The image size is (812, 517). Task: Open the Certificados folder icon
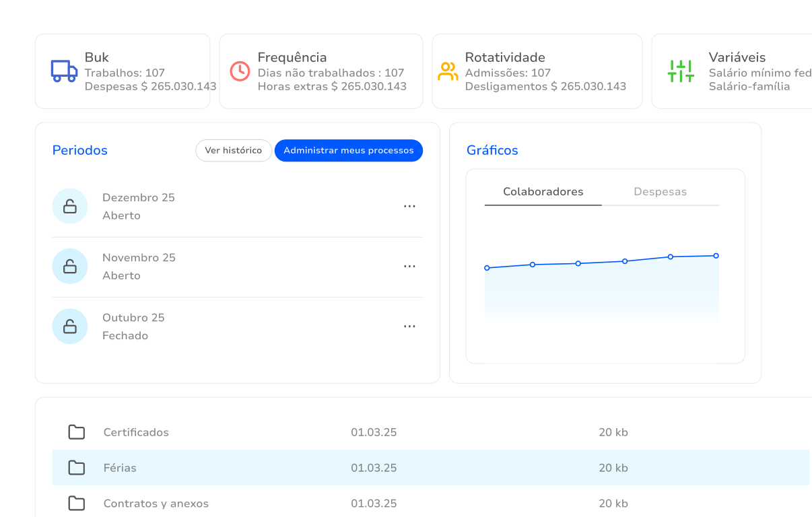coord(77,432)
